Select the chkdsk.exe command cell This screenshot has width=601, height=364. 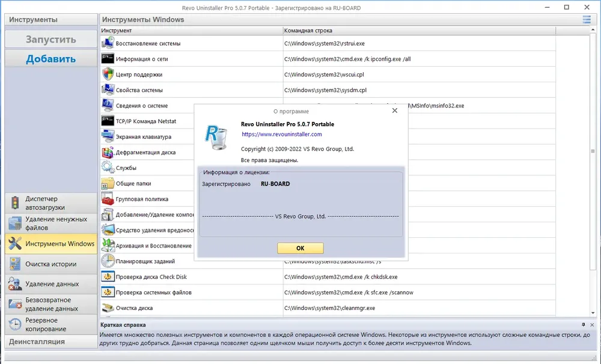(x=419, y=277)
